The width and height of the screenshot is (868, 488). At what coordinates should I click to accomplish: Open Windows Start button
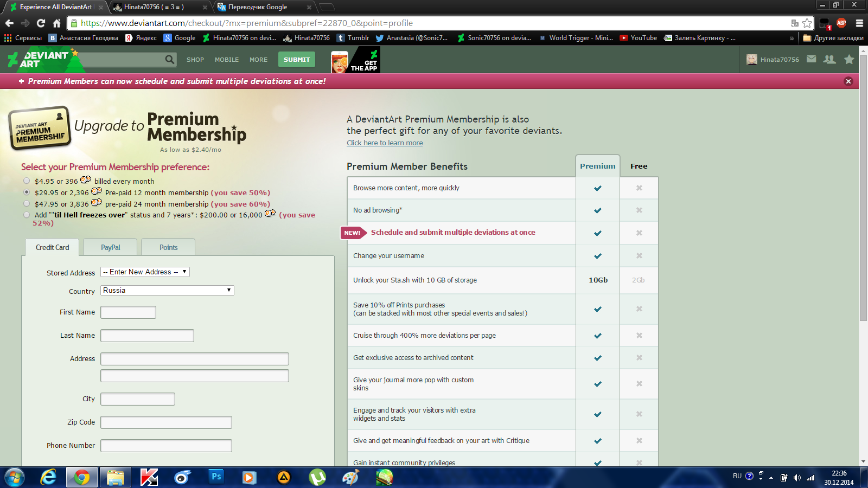[x=15, y=477]
